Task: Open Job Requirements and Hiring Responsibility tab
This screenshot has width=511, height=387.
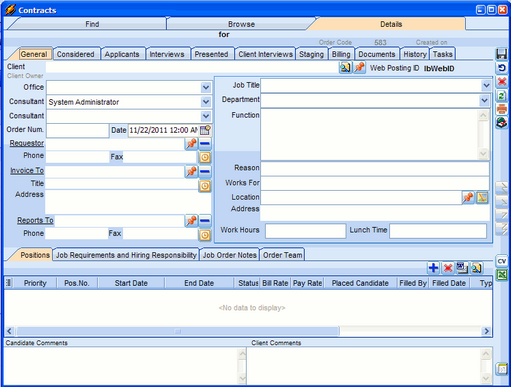Action: pos(126,255)
